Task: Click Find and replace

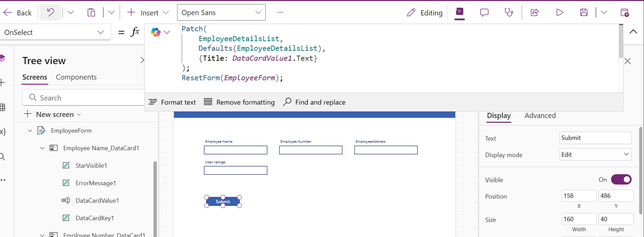Action: [x=314, y=102]
